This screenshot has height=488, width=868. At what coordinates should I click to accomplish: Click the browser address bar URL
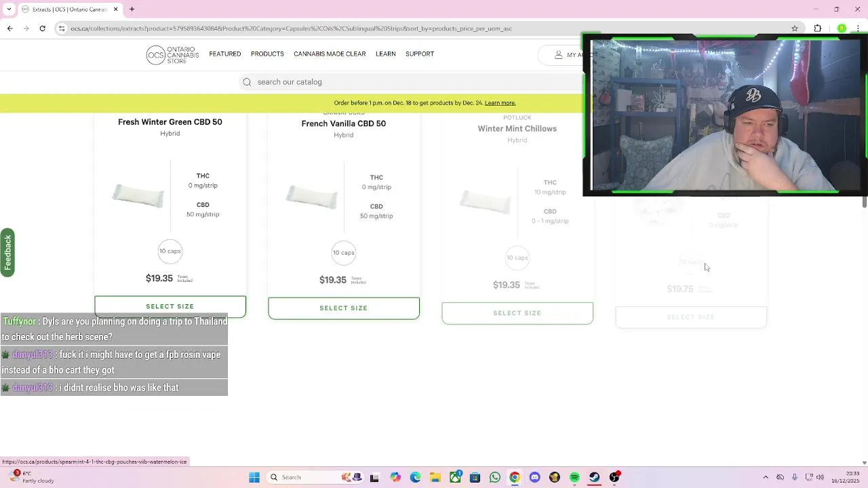tap(292, 28)
